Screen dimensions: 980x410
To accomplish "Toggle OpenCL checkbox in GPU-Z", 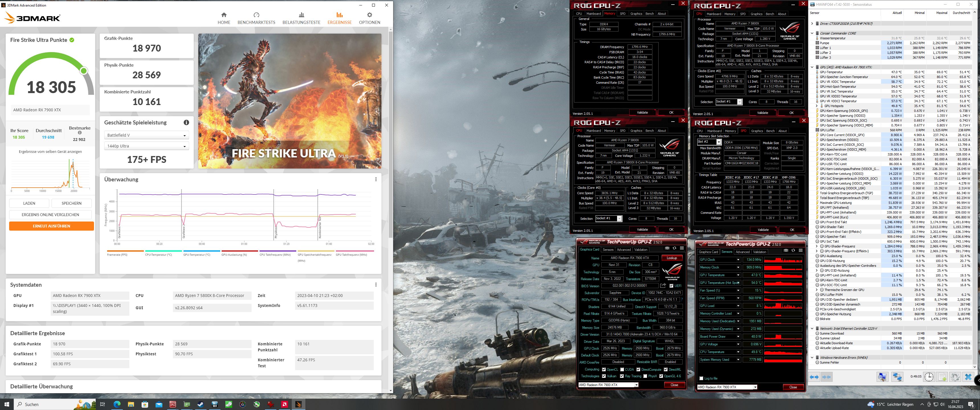I will click(604, 369).
